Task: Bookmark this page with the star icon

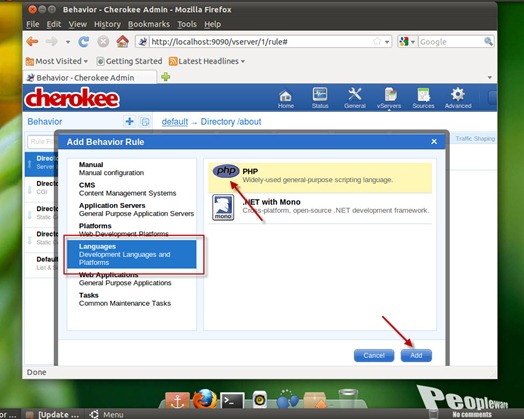Action: click(377, 41)
